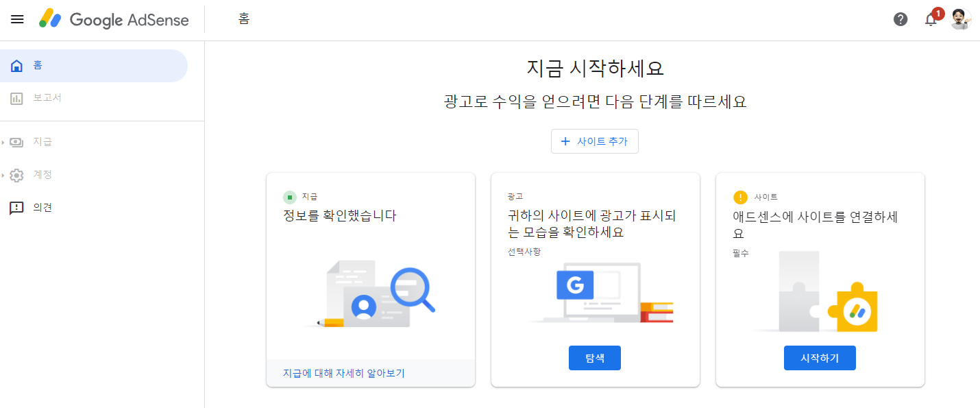Open 계정 menu item label
The image size is (980, 408).
(42, 175)
